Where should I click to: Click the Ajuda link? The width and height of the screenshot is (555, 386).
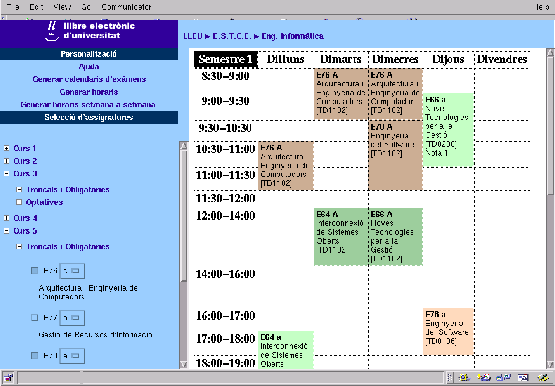click(89, 67)
